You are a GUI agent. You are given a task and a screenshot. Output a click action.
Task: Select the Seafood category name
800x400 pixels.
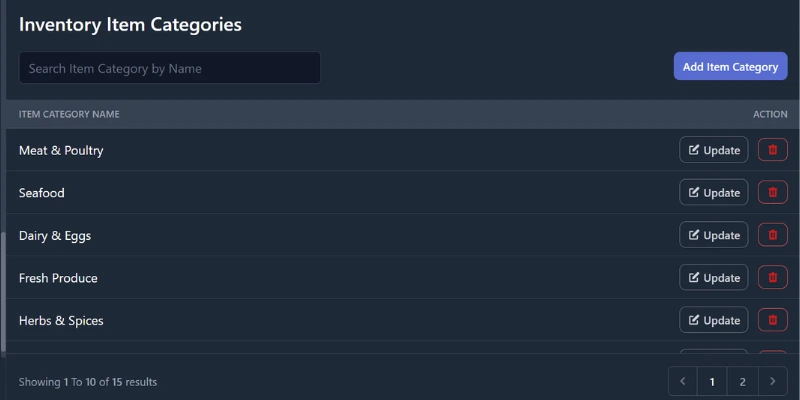(42, 192)
